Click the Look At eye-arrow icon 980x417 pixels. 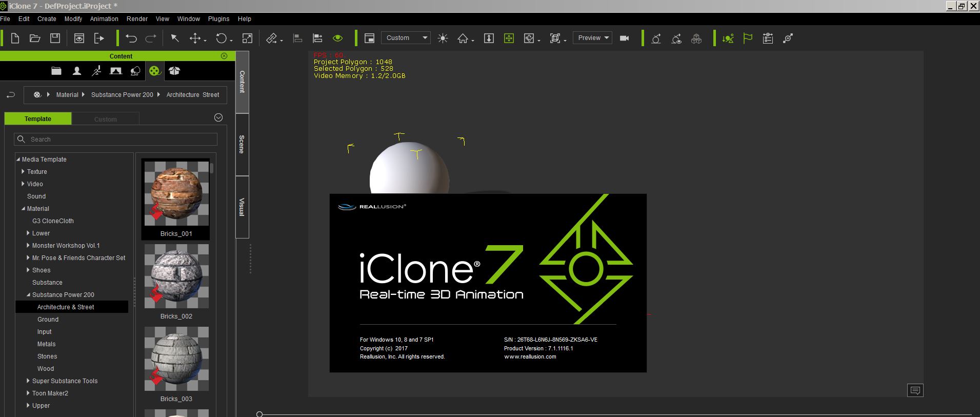[676, 38]
